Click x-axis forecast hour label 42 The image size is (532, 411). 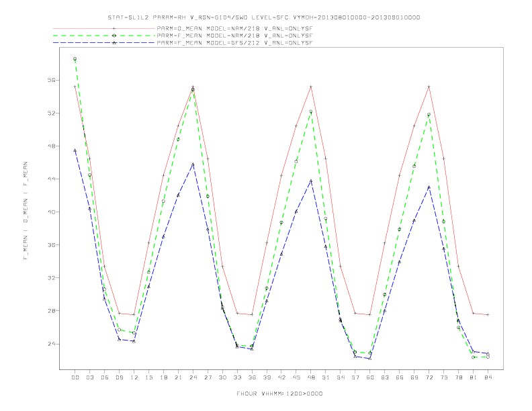281,377
